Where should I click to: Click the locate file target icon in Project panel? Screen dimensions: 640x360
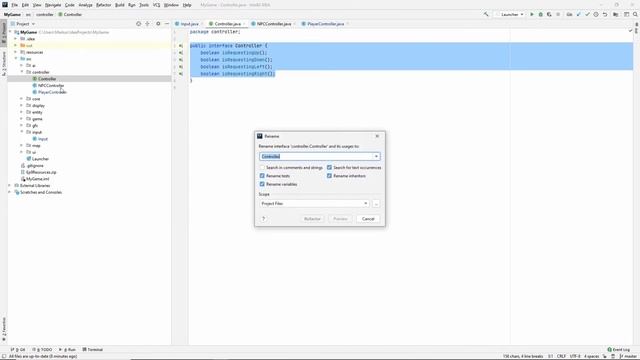coord(138,24)
